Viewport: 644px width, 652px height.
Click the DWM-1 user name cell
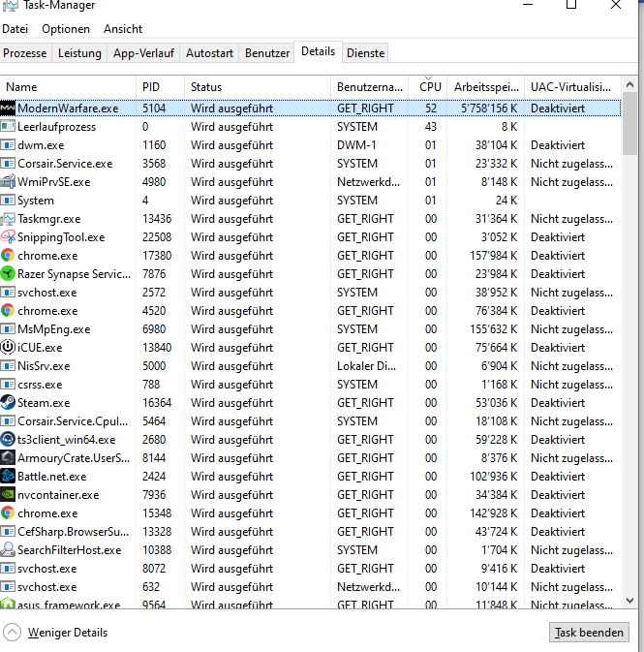click(356, 145)
